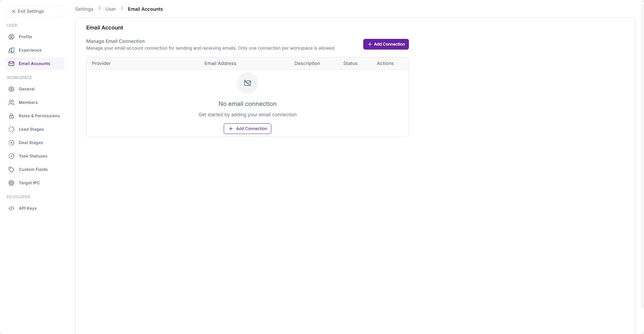Click the Experience icon in sidebar
Image resolution: width=644 pixels, height=334 pixels.
11,50
